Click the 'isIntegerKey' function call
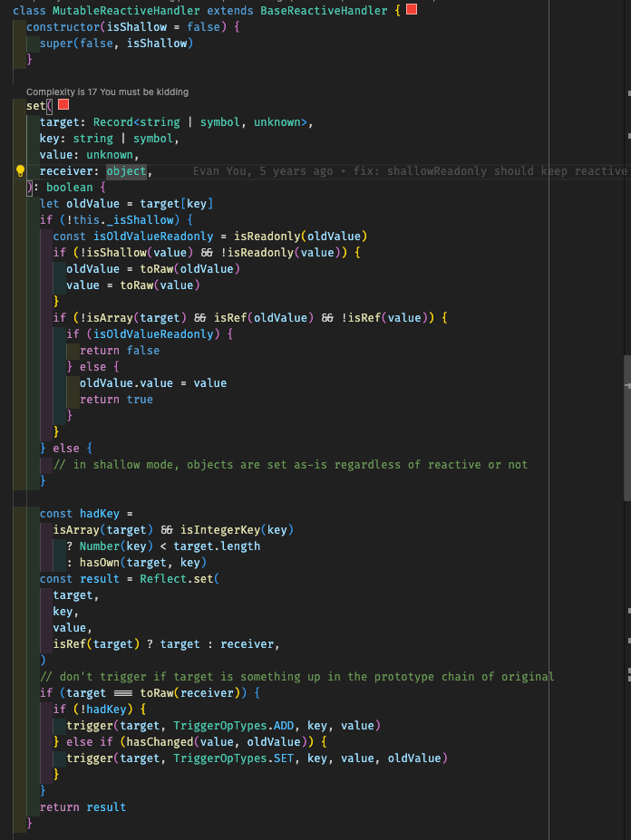Viewport: 631px width, 840px height. click(220, 530)
